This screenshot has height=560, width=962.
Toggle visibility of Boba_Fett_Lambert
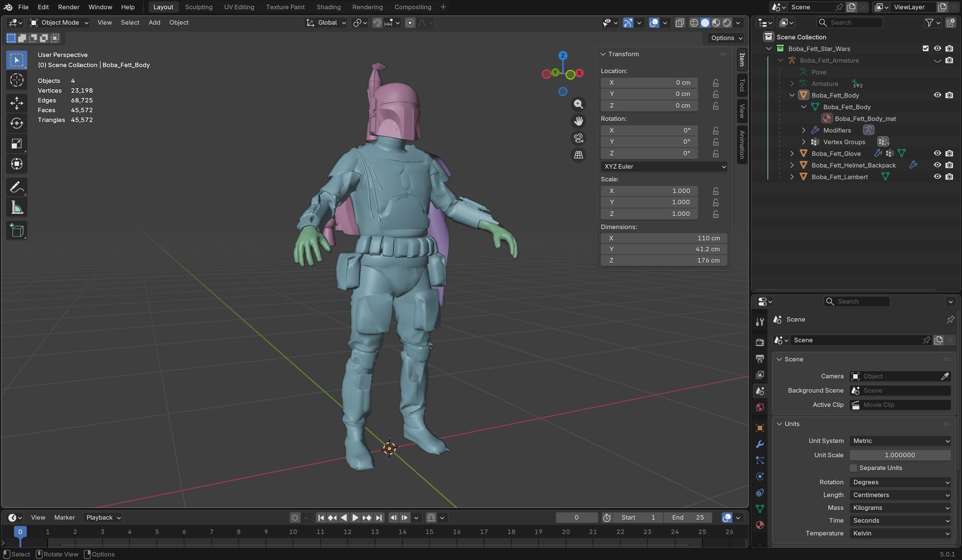coord(937,177)
